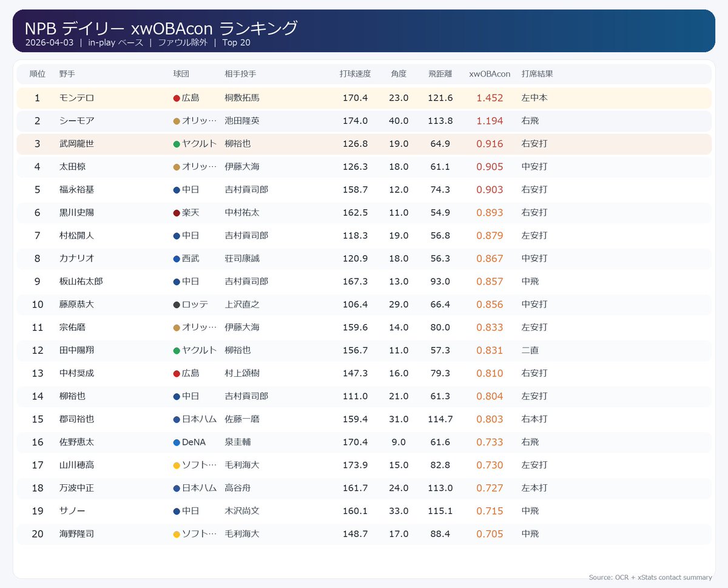The width and height of the screenshot is (728, 588).
Task: Click the dark red 楽天 team dot
Action: point(177,213)
